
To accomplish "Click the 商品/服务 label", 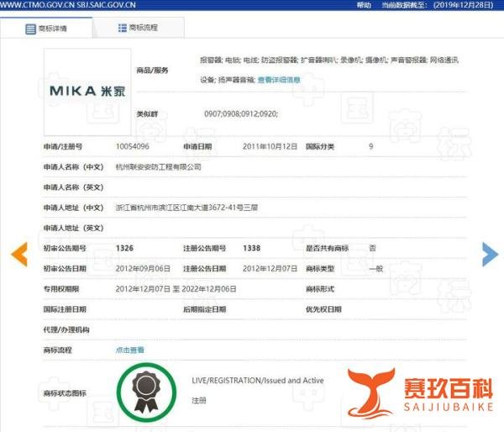I will pos(152,70).
